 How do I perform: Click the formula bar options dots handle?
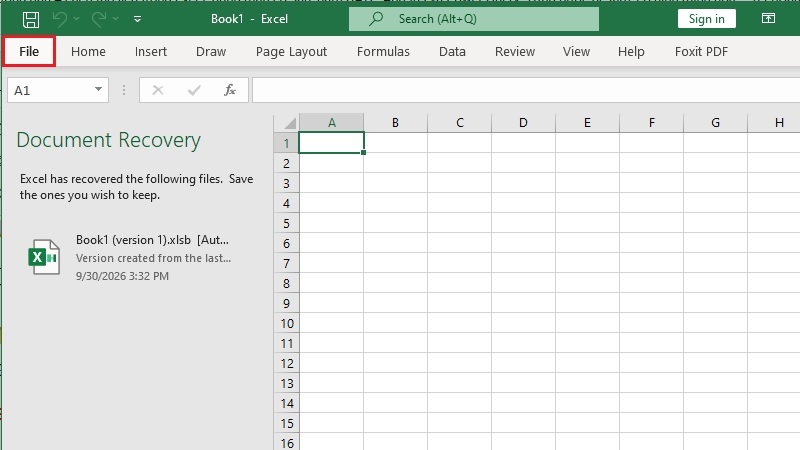point(124,90)
